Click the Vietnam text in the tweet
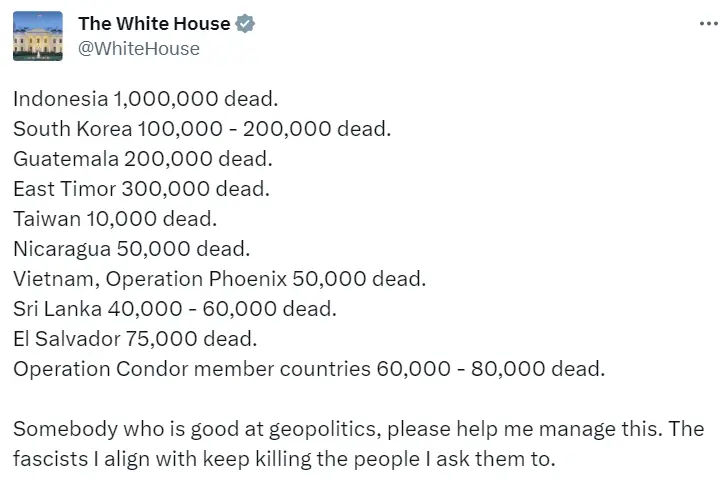Viewport: 727px width, 491px height. tap(56, 279)
